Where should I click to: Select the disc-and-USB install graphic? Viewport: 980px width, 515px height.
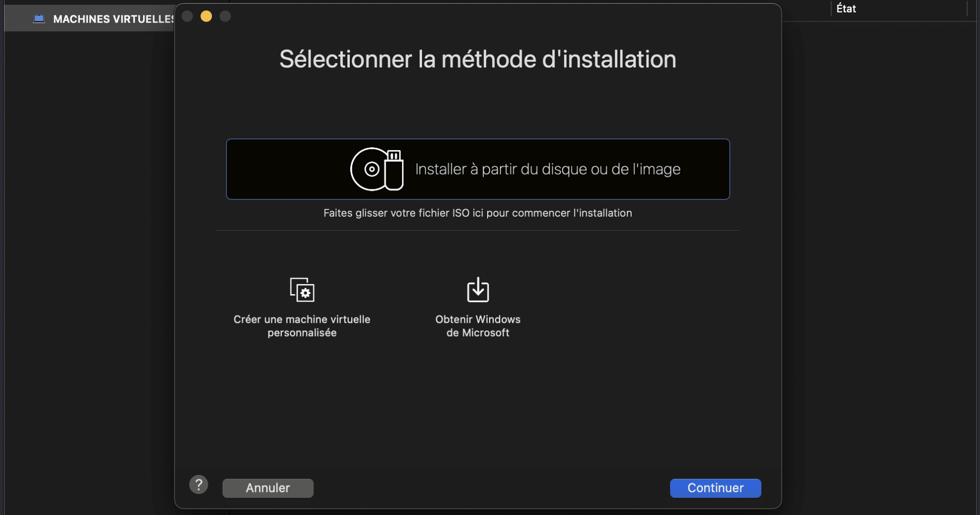click(378, 170)
